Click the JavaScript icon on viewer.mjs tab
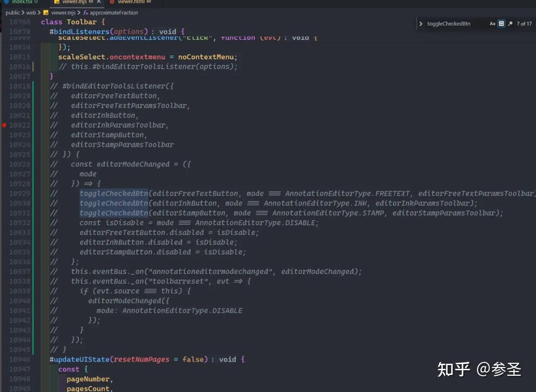536x392 pixels. coord(57,2)
